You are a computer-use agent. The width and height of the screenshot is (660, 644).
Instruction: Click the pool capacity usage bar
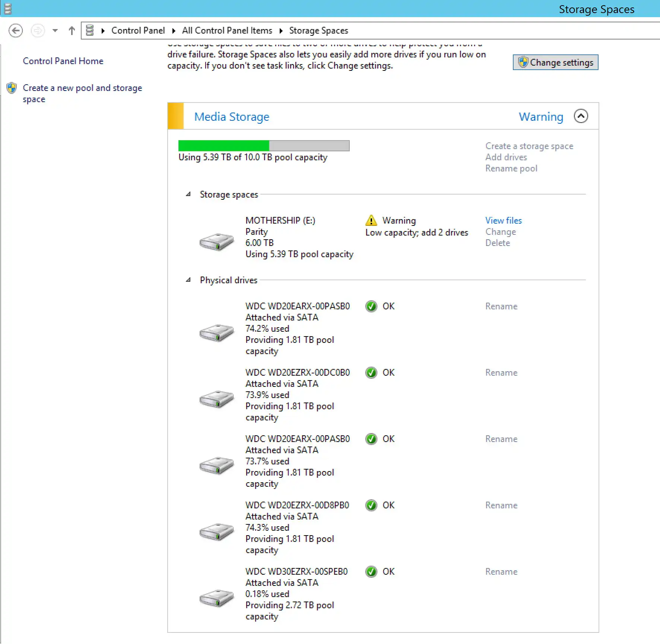pos(264,145)
